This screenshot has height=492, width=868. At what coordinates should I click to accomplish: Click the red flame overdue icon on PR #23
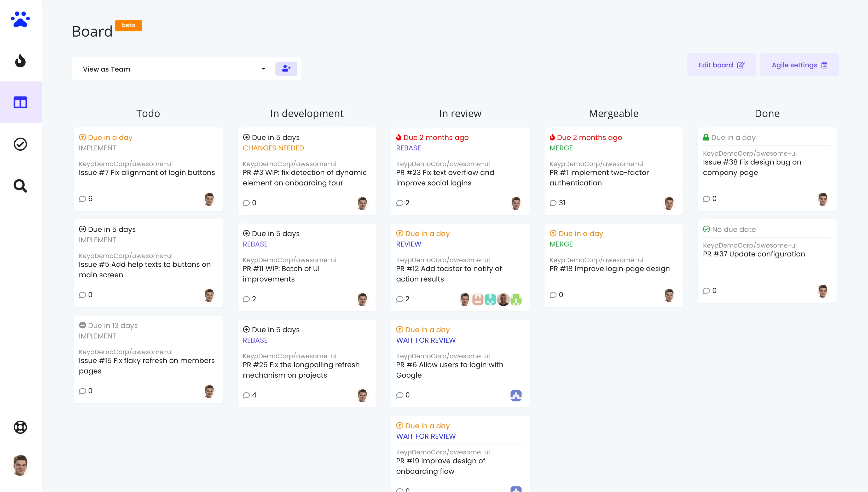399,137
